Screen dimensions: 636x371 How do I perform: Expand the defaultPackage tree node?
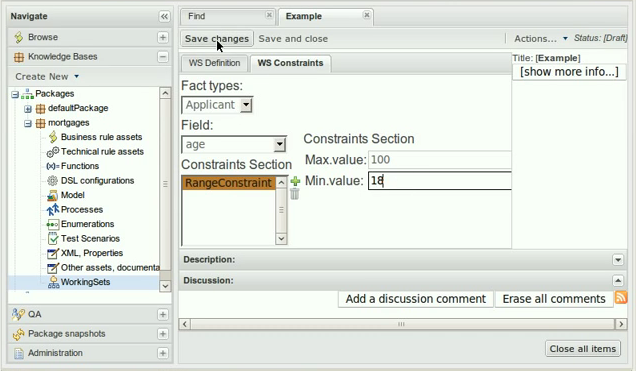coord(28,109)
